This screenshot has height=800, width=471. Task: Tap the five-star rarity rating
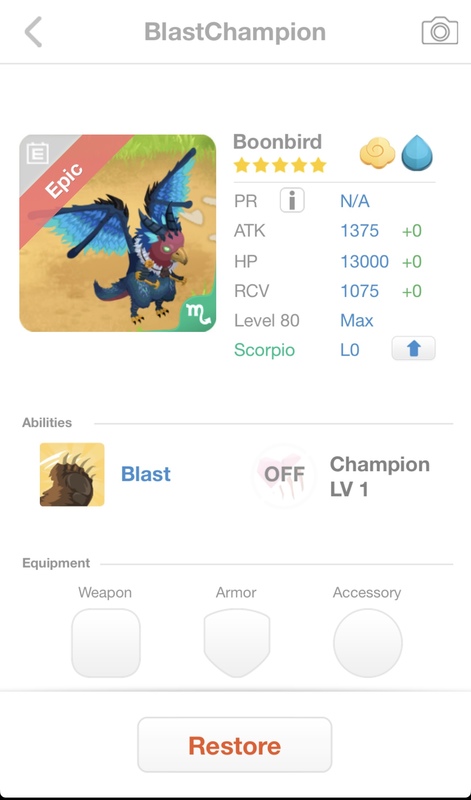click(280, 165)
